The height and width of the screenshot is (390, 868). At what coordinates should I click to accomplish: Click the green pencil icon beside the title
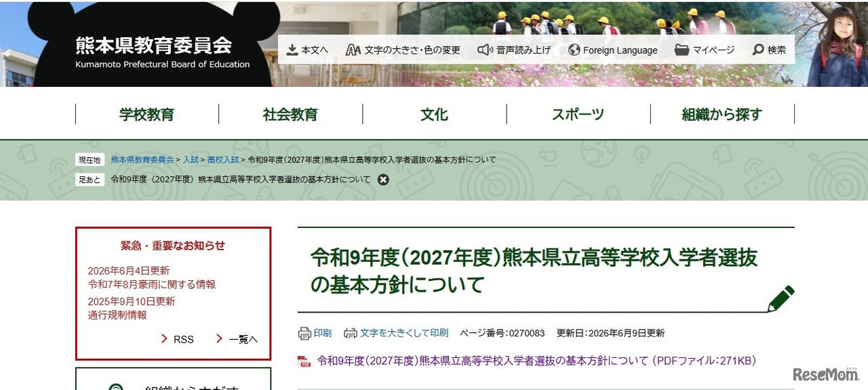coord(781,298)
